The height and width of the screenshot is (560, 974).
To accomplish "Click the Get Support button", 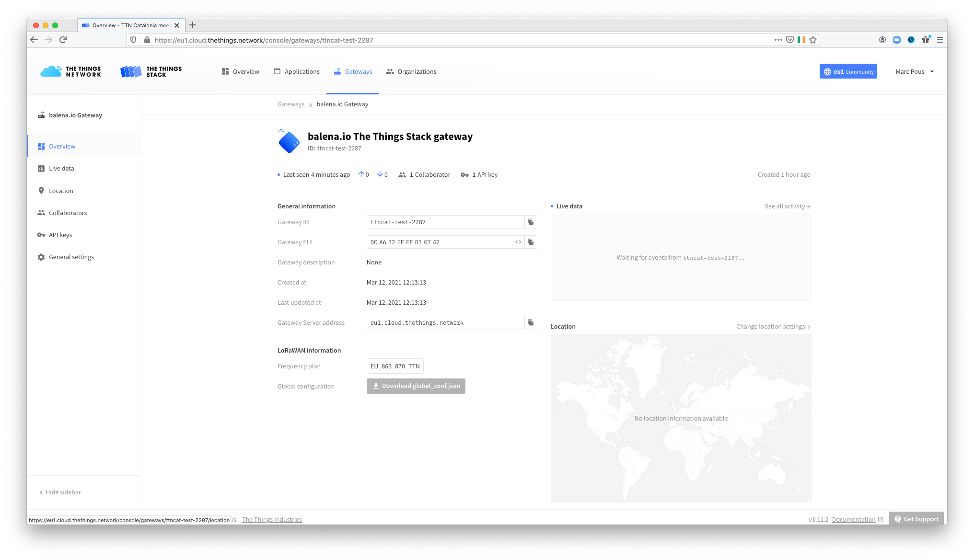I will pyautogui.click(x=916, y=519).
